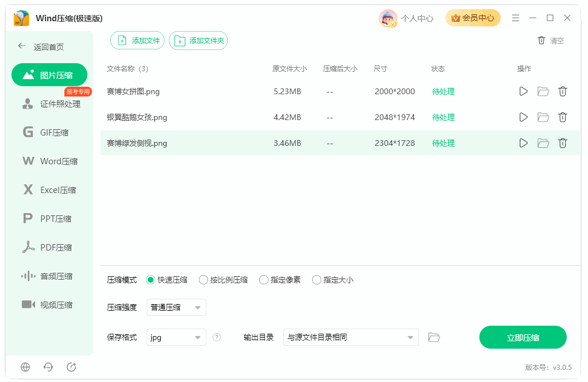This screenshot has width=588, height=382.
Task: Browse for output directory folder icon
Action: click(434, 337)
